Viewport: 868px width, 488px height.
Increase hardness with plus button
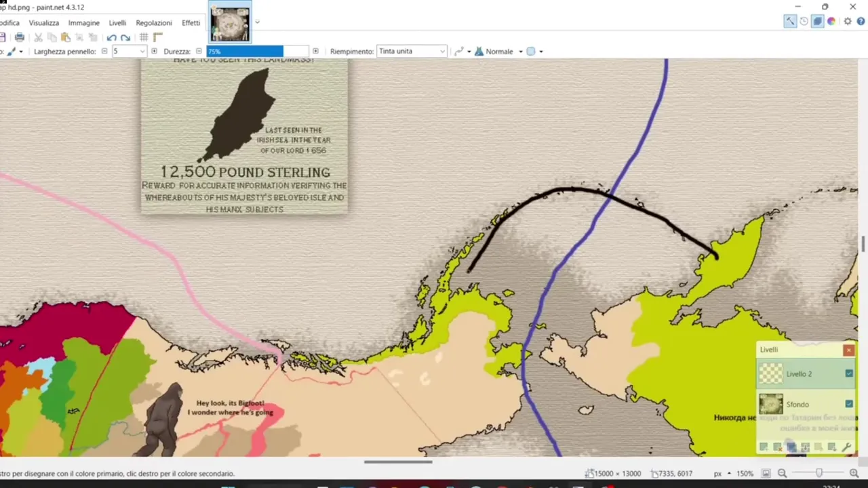point(315,52)
